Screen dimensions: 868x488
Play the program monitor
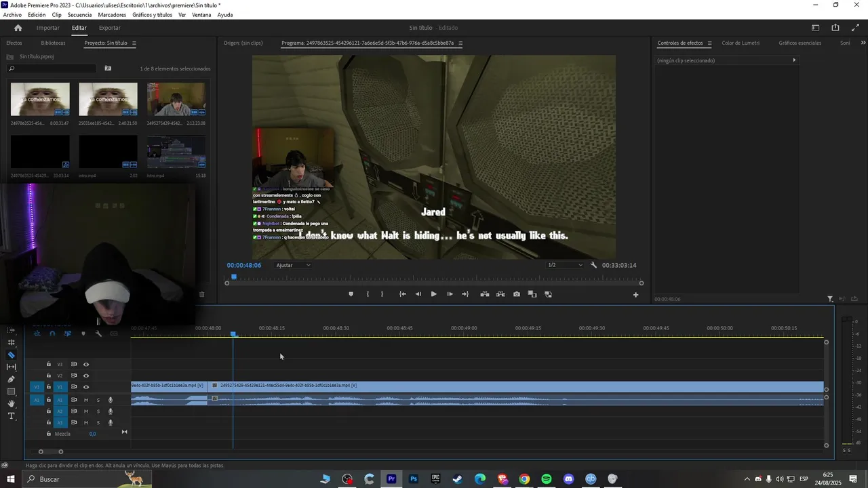[434, 294]
